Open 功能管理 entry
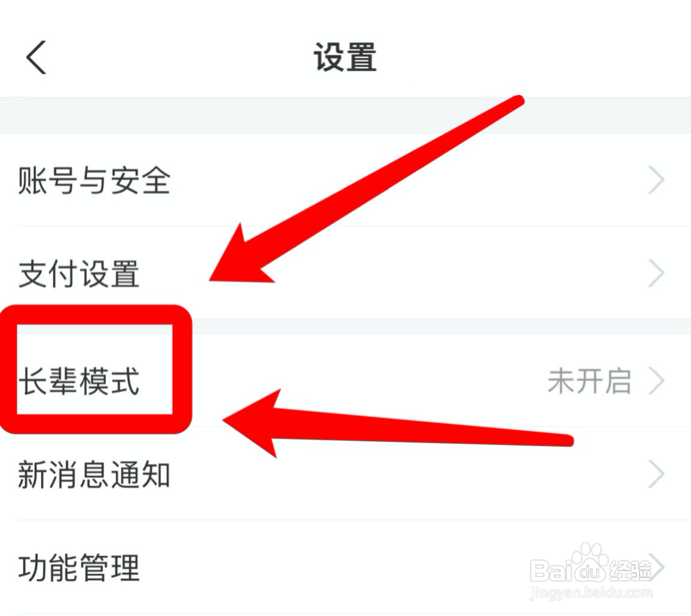Viewport: 691px width, 616px height. (346, 567)
